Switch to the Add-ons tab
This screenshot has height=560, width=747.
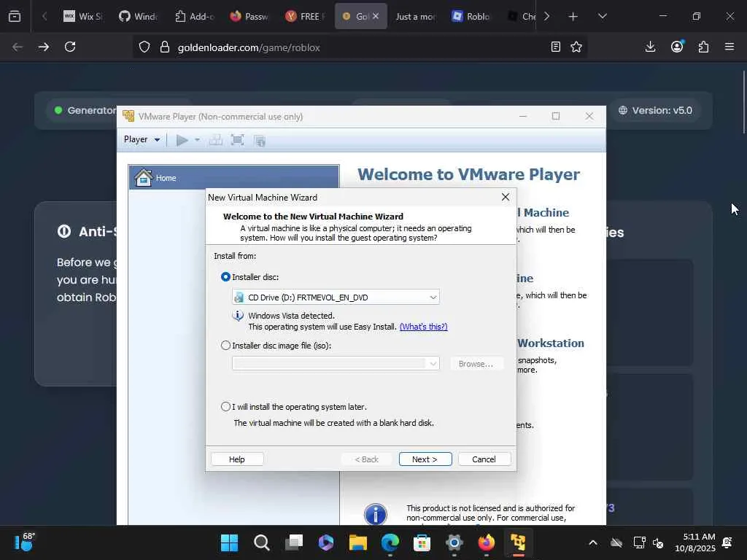[x=194, y=16]
